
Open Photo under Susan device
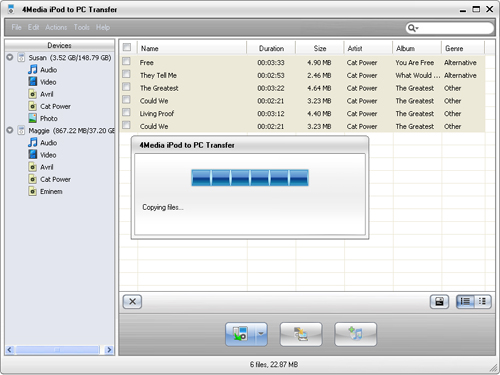(43, 118)
